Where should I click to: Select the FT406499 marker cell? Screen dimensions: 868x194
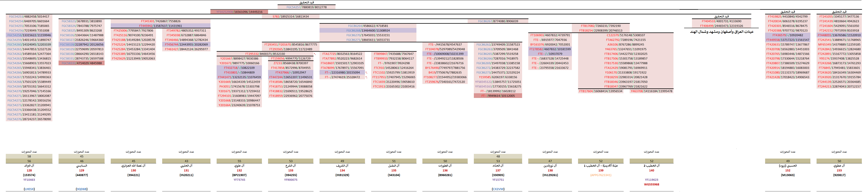tap(721, 26)
